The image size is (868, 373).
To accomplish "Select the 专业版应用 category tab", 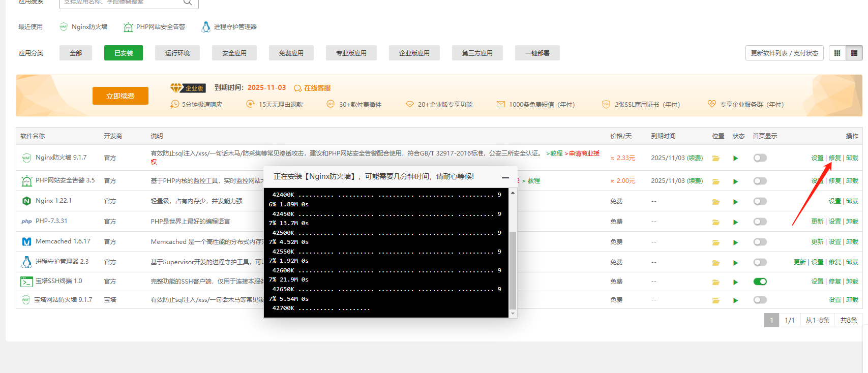I will [351, 53].
